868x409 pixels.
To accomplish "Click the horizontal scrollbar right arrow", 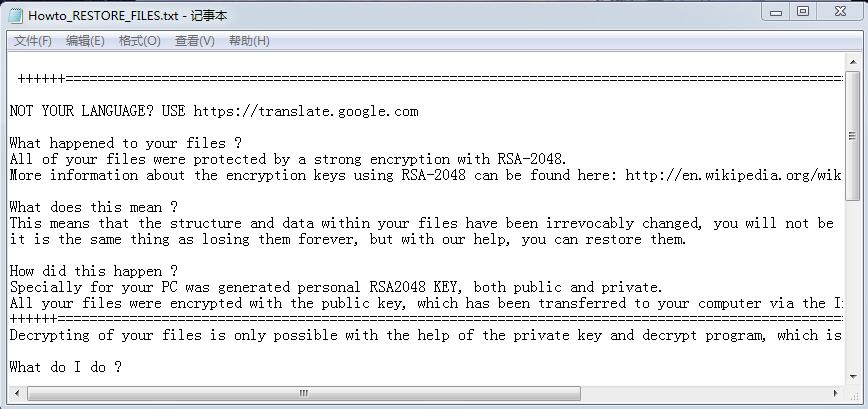I will tap(836, 393).
